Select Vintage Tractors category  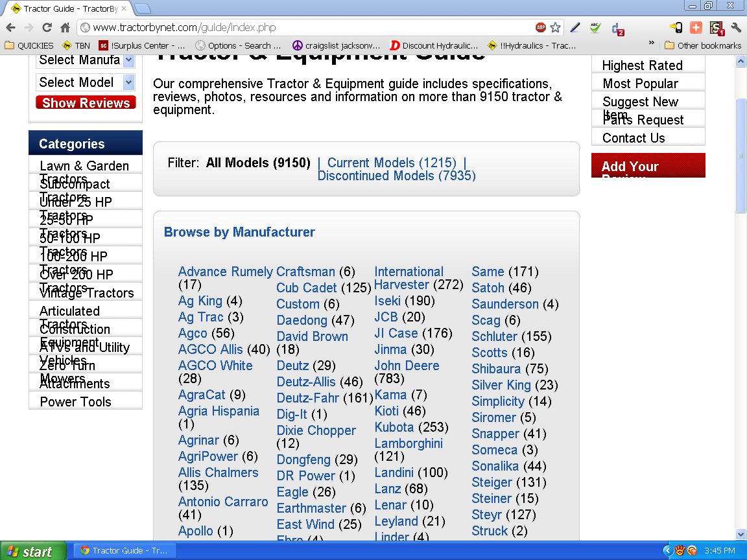(x=86, y=293)
